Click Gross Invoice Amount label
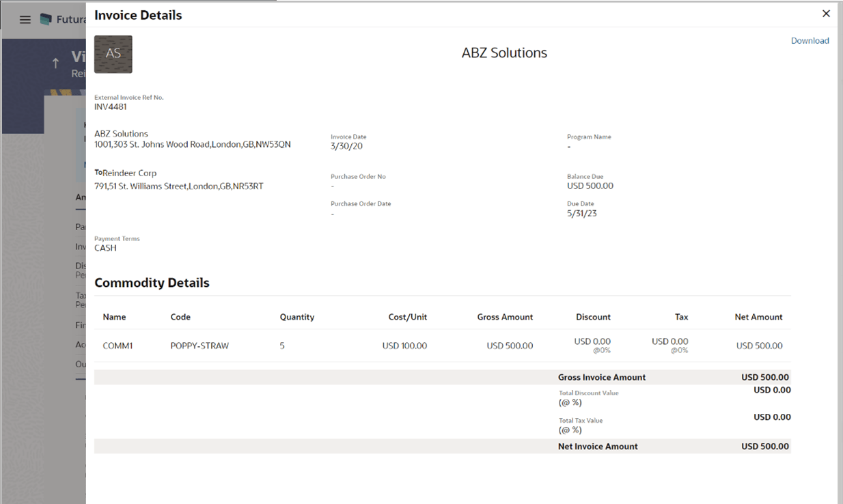Screen dimensions: 843x504 pyautogui.click(x=602, y=377)
